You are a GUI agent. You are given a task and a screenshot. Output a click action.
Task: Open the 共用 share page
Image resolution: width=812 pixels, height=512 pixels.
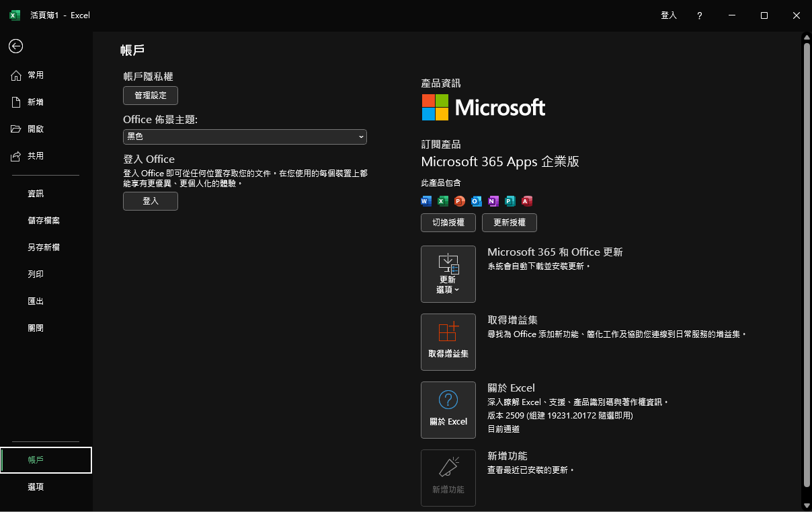coord(36,156)
